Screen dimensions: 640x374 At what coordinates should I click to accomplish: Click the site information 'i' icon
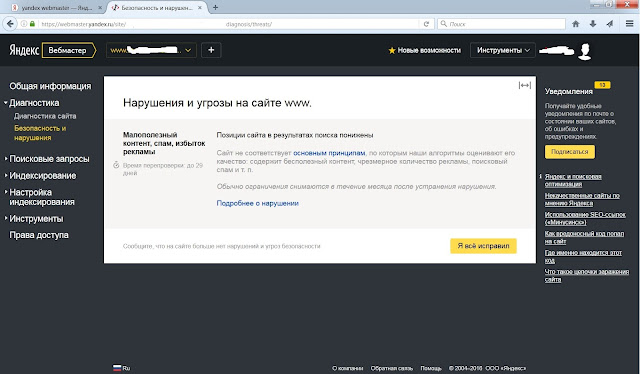[24, 24]
